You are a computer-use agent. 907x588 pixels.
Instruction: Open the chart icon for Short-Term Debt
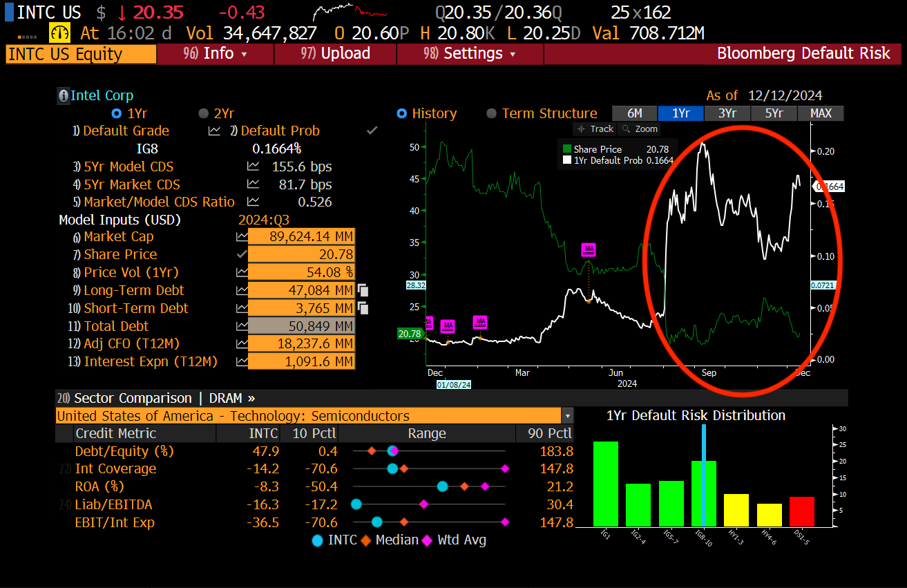pyautogui.click(x=242, y=308)
